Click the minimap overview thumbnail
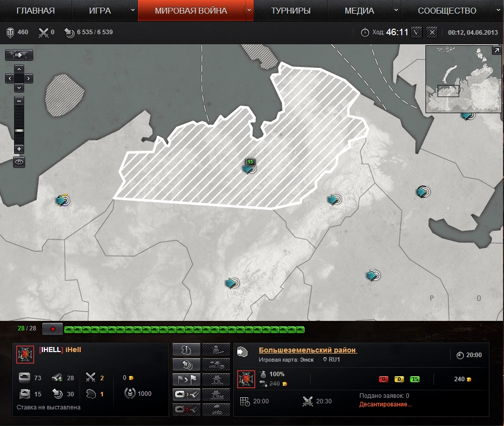Image resolution: width=504 pixels, height=426 pixels. [x=463, y=79]
